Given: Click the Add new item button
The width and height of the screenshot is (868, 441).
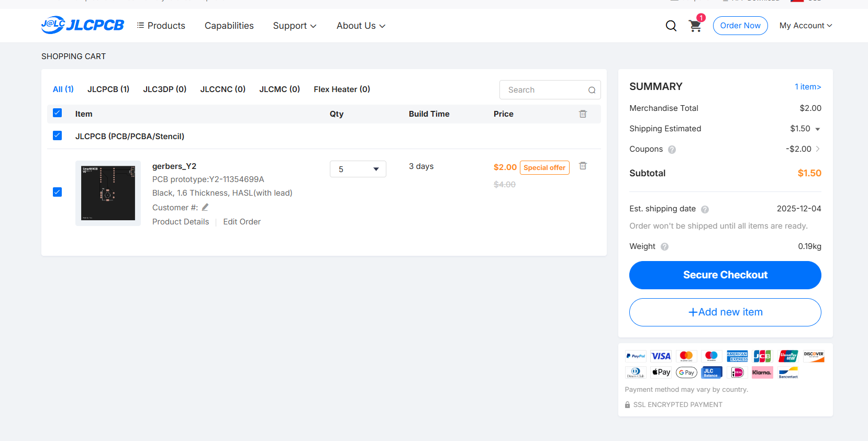Looking at the screenshot, I should [x=725, y=312].
